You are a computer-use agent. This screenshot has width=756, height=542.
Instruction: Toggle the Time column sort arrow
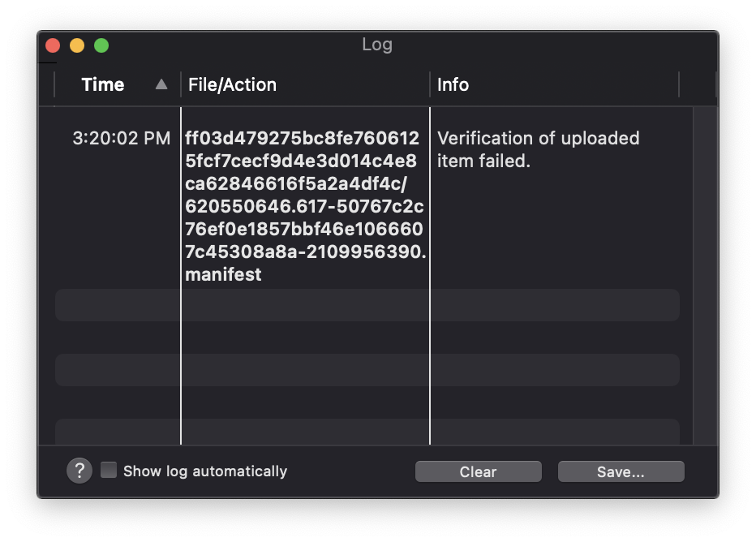[x=161, y=84]
